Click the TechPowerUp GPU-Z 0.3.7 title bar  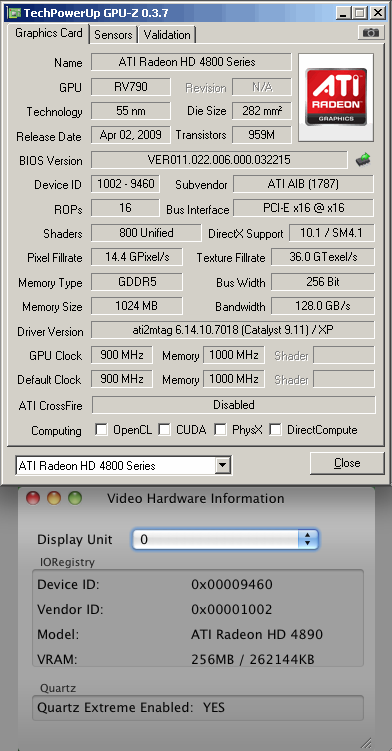pos(196,13)
